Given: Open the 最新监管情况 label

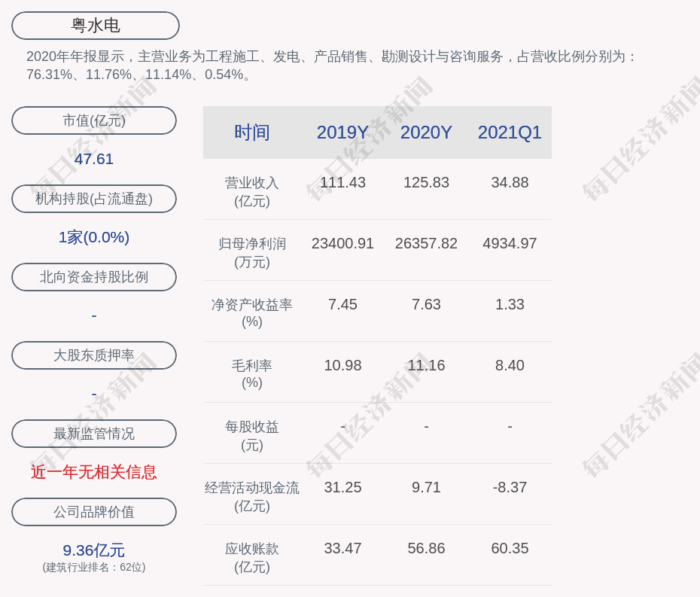Looking at the screenshot, I should (x=94, y=434).
